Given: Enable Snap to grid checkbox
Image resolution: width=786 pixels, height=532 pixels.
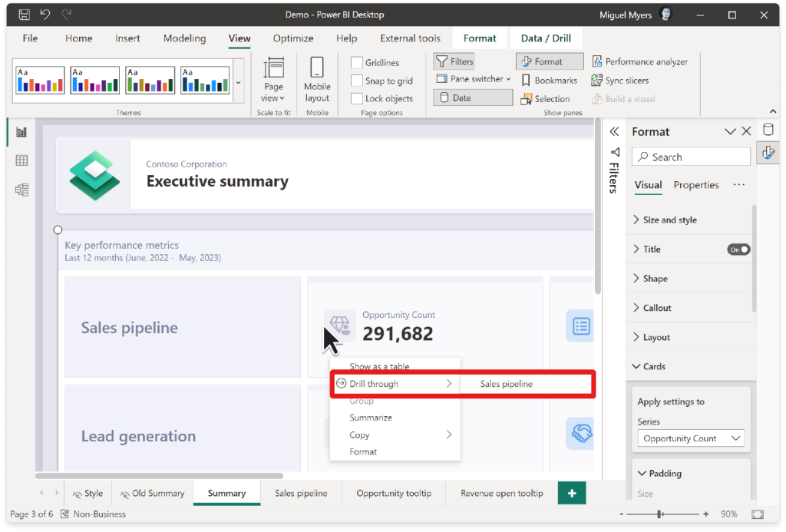Looking at the screenshot, I should (356, 81).
